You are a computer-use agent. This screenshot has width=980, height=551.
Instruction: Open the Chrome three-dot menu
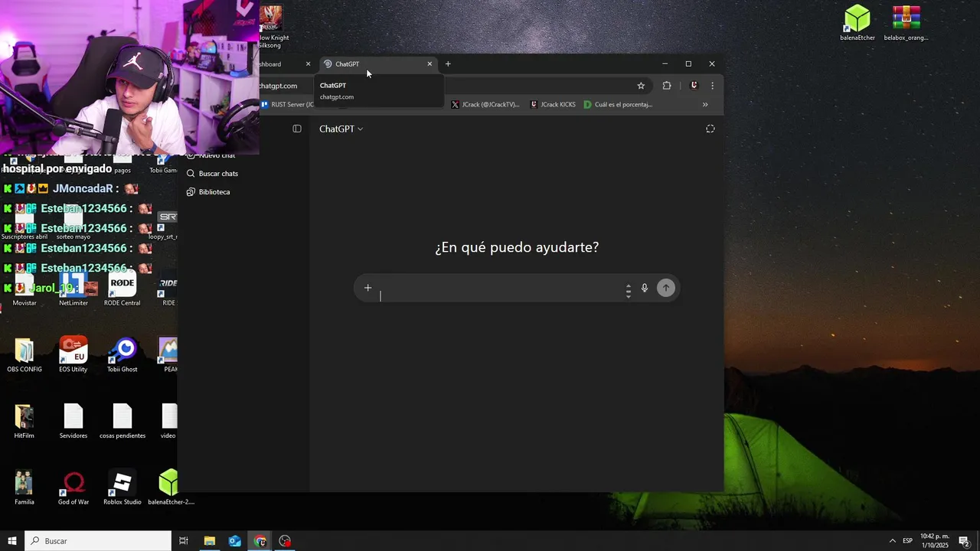[x=712, y=86]
